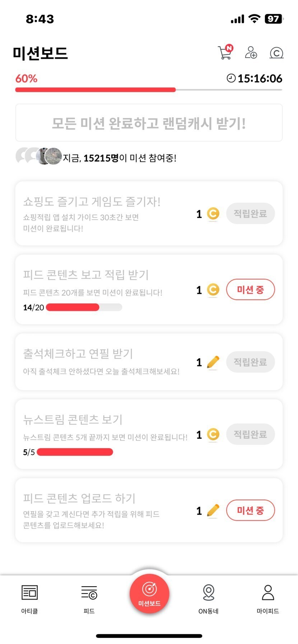
Task: Tap the random cash reward banner
Action: click(149, 123)
